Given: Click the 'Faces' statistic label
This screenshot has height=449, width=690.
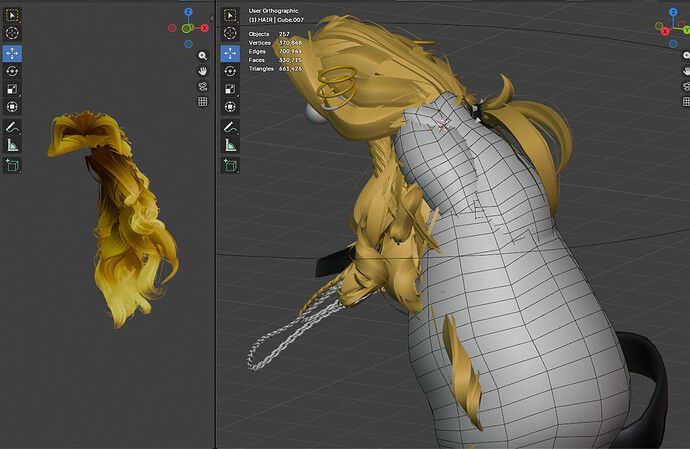Looking at the screenshot, I should point(257,60).
